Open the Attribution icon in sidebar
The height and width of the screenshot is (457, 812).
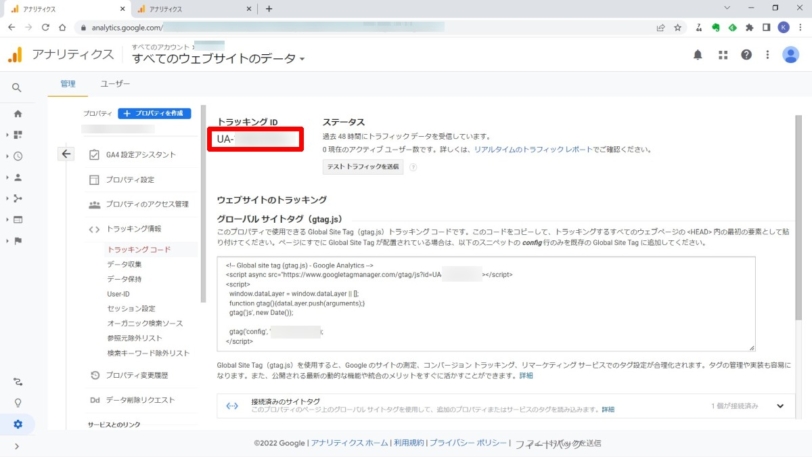18,382
